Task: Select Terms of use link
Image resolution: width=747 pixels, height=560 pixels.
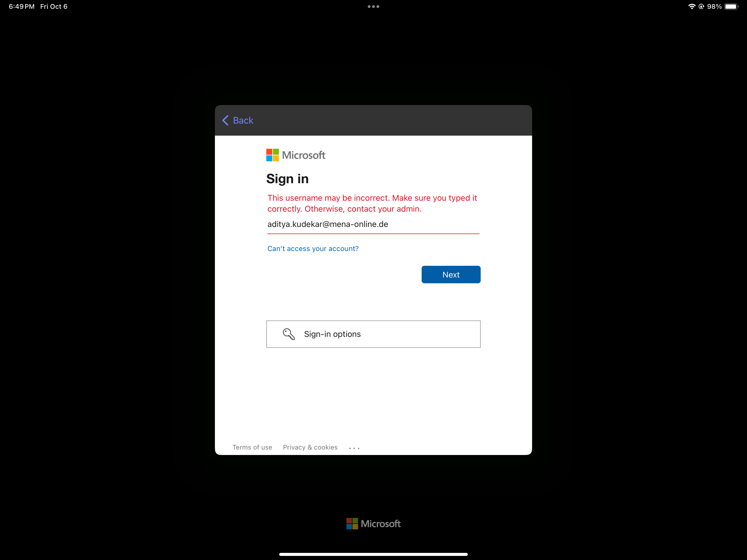Action: pyautogui.click(x=252, y=447)
